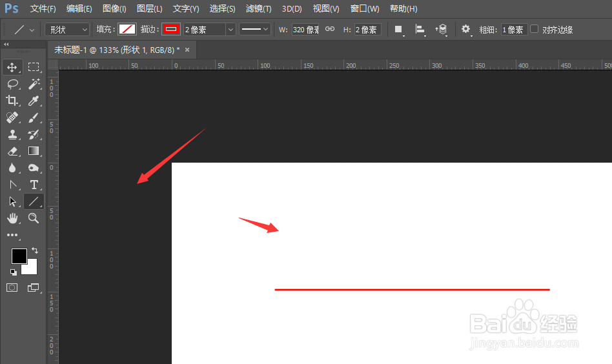Select the Brush tool

point(34,117)
